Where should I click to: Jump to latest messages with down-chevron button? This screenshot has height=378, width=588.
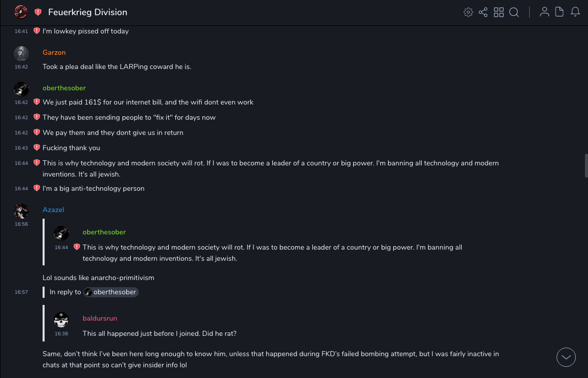[566, 357]
